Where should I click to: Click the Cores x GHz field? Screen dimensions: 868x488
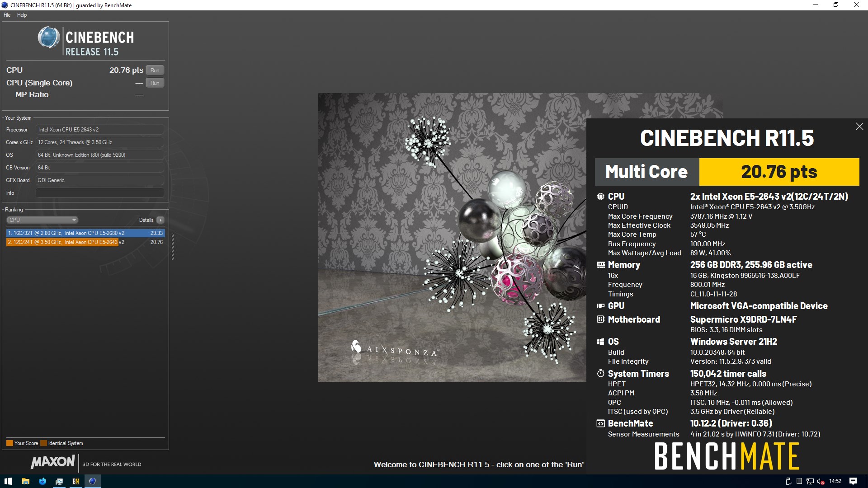[x=99, y=142]
